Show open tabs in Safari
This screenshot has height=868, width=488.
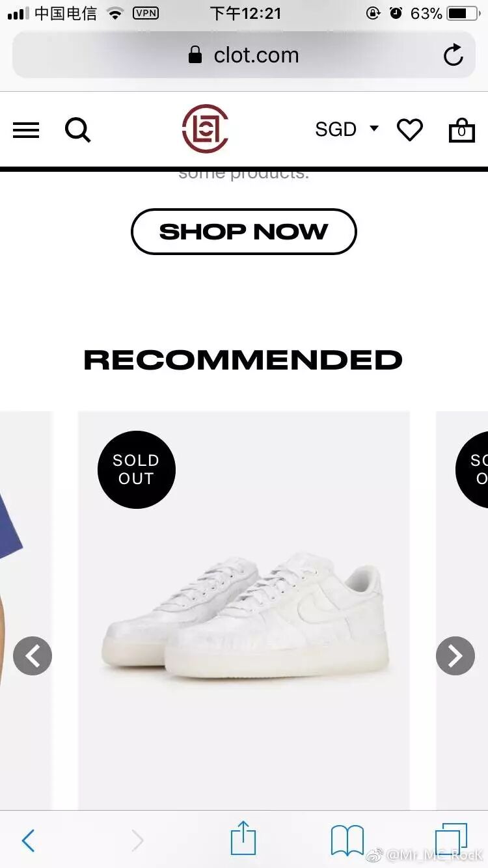point(452,839)
